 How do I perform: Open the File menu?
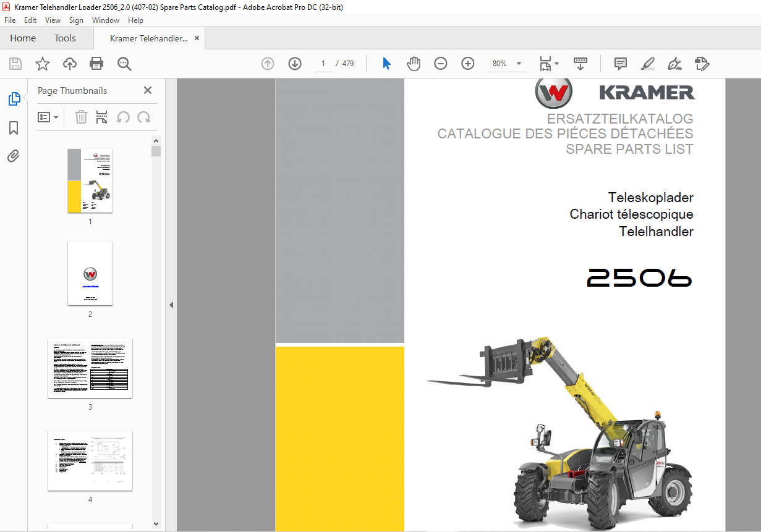(x=10, y=20)
